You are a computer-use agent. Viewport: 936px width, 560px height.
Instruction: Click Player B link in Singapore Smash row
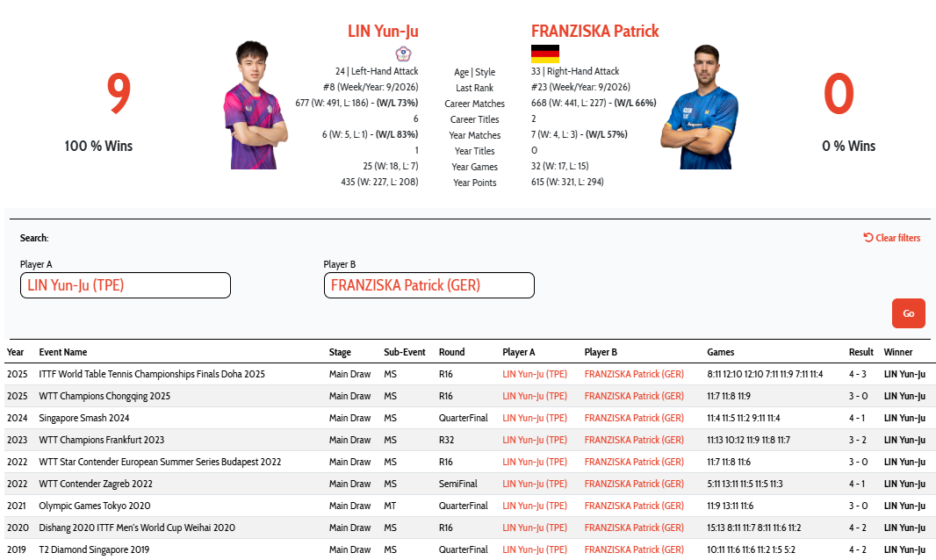point(634,418)
